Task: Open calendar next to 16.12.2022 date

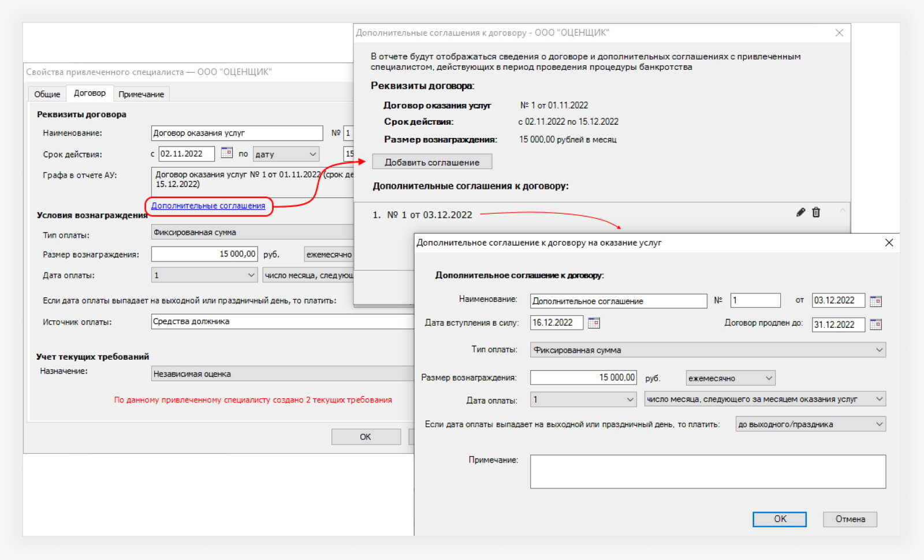Action: [x=594, y=323]
